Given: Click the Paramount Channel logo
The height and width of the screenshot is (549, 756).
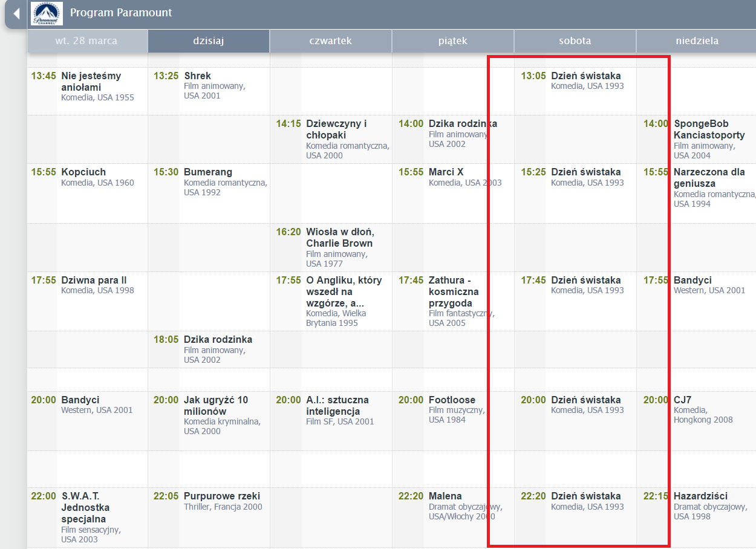Looking at the screenshot, I should 47,13.
